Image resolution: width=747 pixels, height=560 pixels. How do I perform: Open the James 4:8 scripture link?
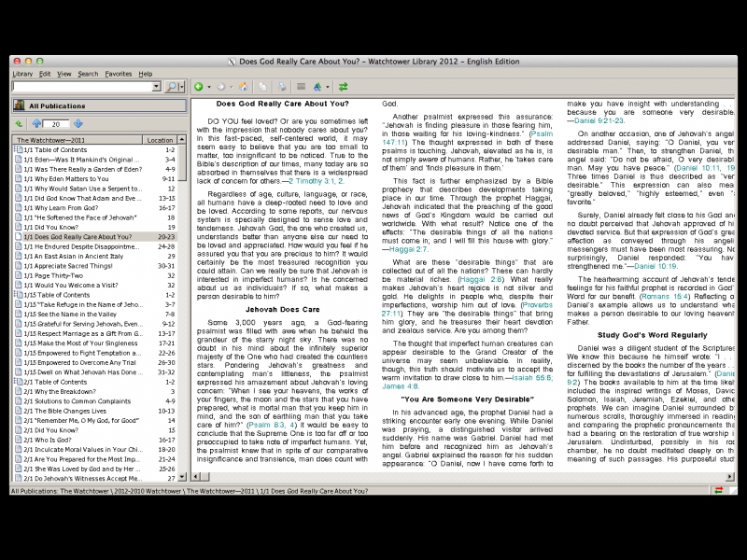coord(401,386)
